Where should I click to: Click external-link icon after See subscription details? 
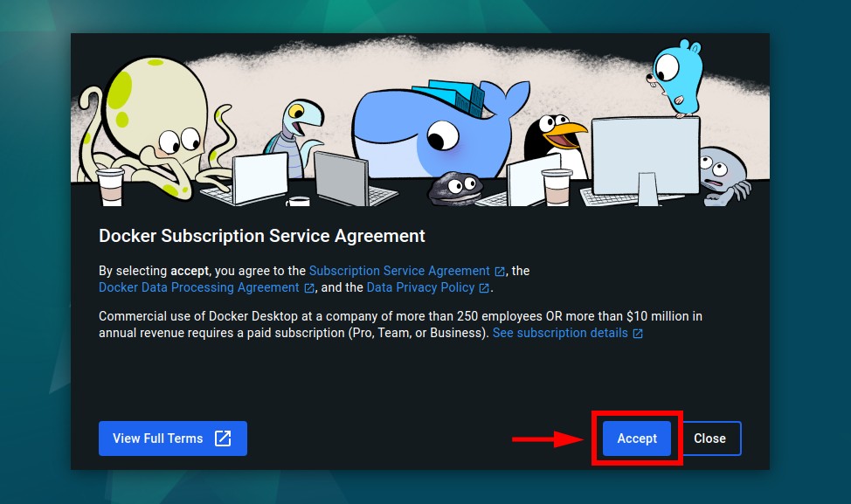coord(638,333)
